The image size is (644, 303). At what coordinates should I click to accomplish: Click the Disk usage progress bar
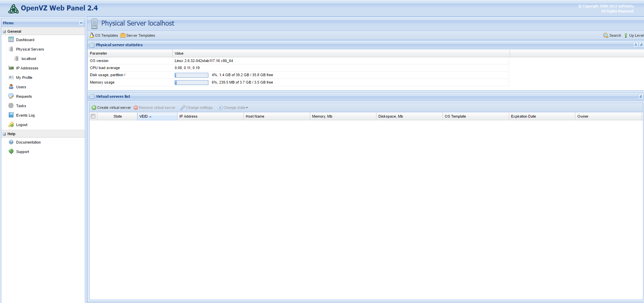point(192,75)
